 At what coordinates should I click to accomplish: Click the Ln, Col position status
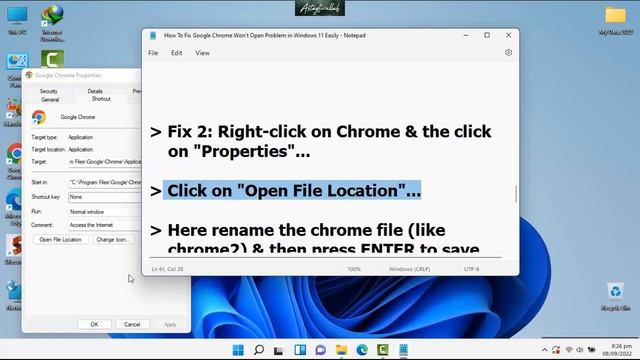[167, 269]
